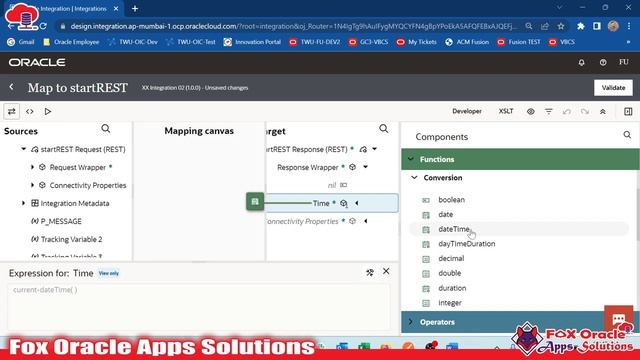Click the current-dateTime() expression field
The height and width of the screenshot is (360, 640).
(199, 306)
